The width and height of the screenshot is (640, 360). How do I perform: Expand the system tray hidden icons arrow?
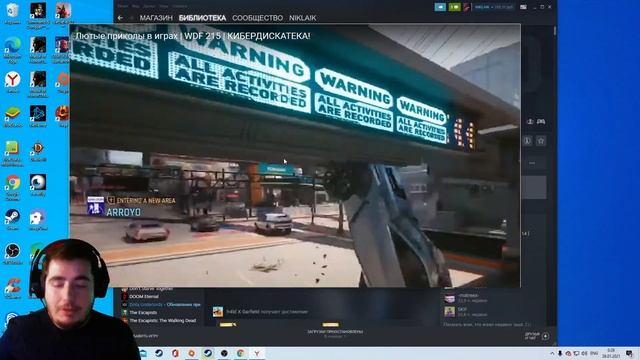click(x=552, y=353)
